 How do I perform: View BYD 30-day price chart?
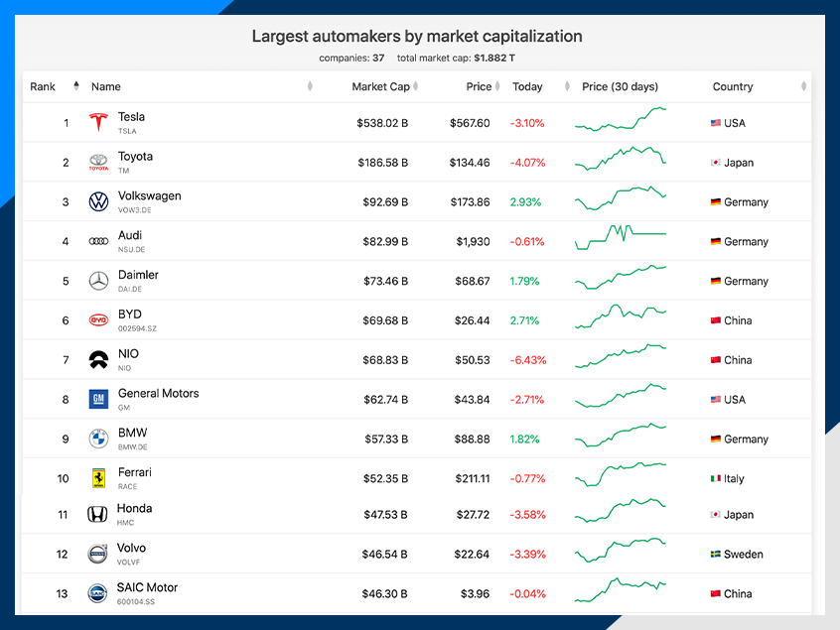tap(621, 316)
